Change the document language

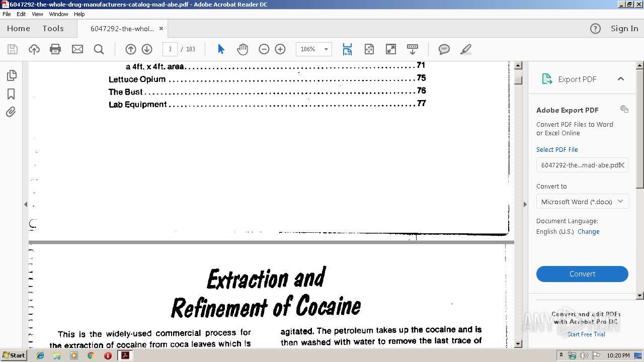588,232
